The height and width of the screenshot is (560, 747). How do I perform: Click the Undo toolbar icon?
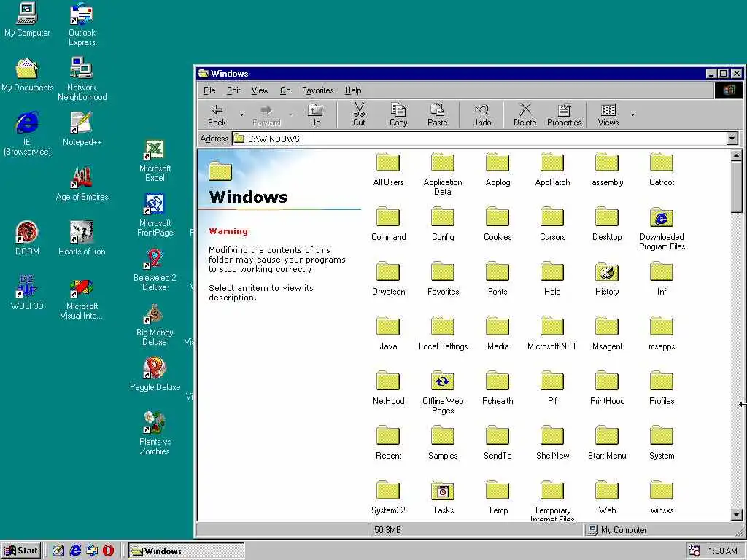(481, 110)
